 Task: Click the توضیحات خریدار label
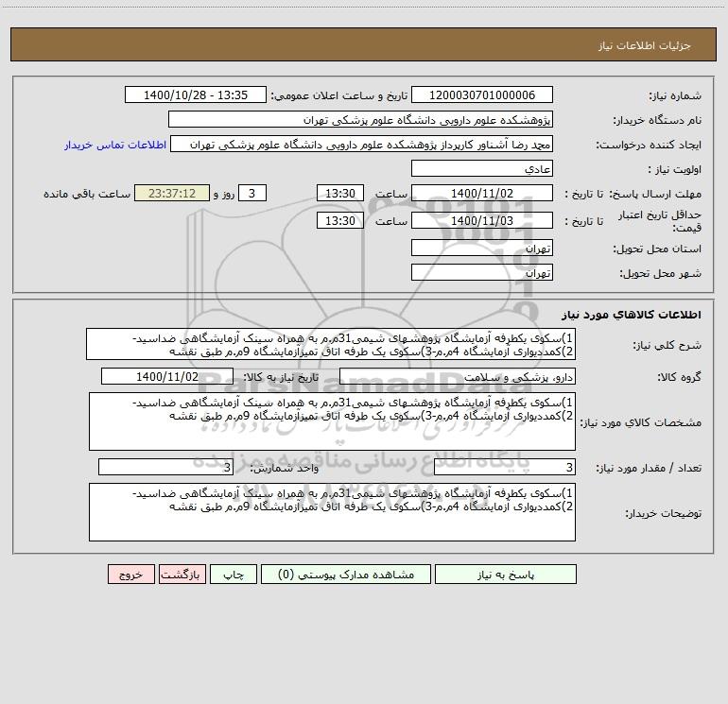pyautogui.click(x=663, y=513)
